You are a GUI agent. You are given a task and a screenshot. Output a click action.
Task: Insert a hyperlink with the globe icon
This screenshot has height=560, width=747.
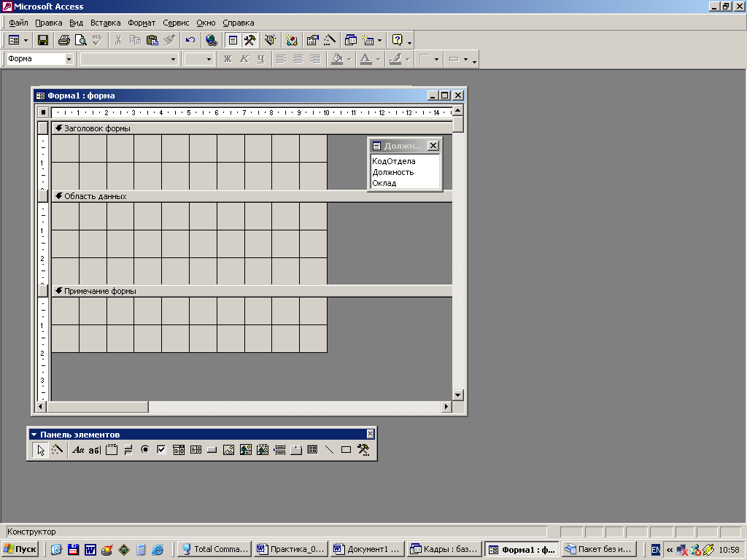point(211,41)
